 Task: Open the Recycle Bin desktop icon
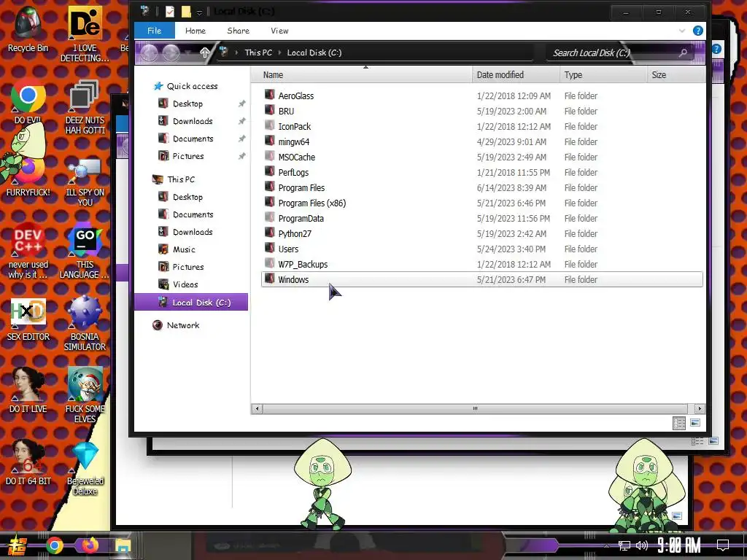pyautogui.click(x=28, y=28)
